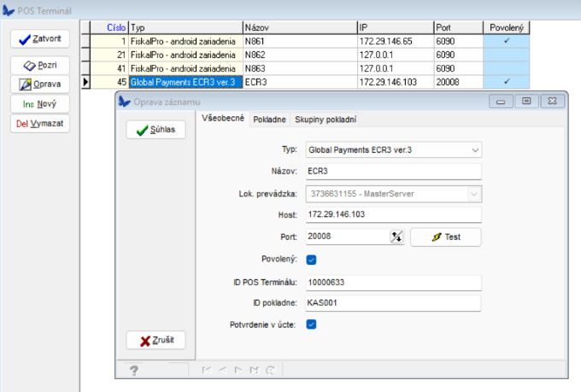Image resolution: width=581 pixels, height=392 pixels.
Task: Click the ID pokladne field
Action: coord(394,303)
